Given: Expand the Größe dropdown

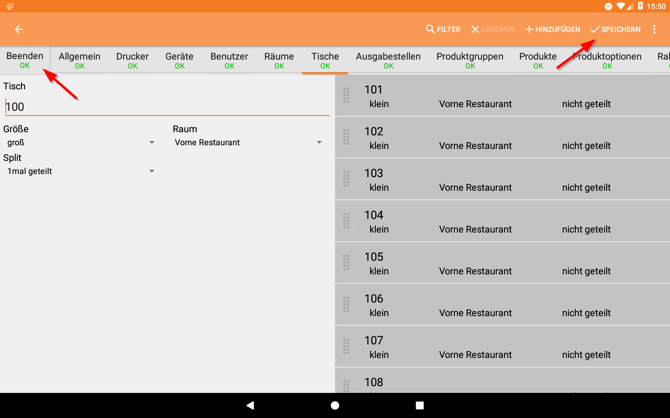Looking at the screenshot, I should pos(80,143).
